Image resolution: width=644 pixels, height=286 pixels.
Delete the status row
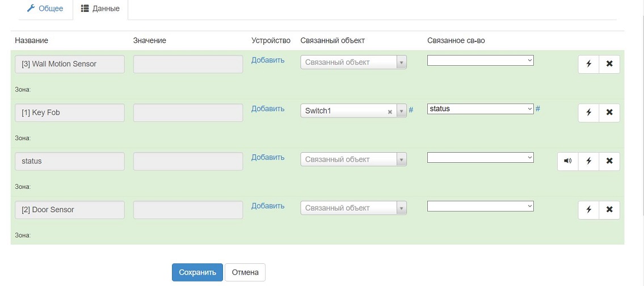pyautogui.click(x=609, y=161)
